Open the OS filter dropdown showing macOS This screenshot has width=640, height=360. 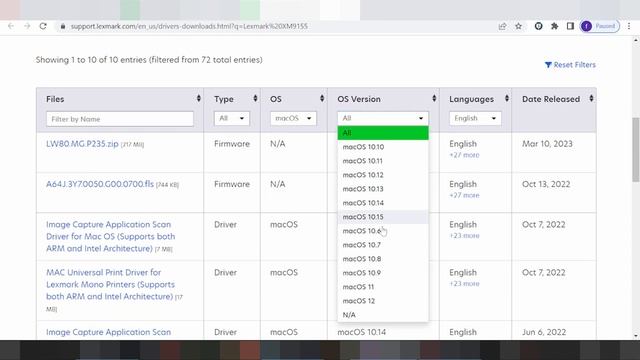tap(293, 118)
